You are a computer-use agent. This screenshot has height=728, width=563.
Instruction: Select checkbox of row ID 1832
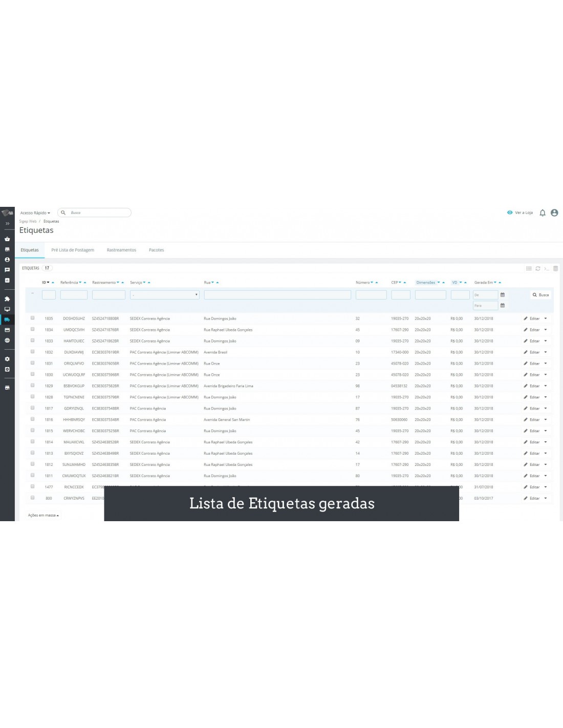click(32, 352)
